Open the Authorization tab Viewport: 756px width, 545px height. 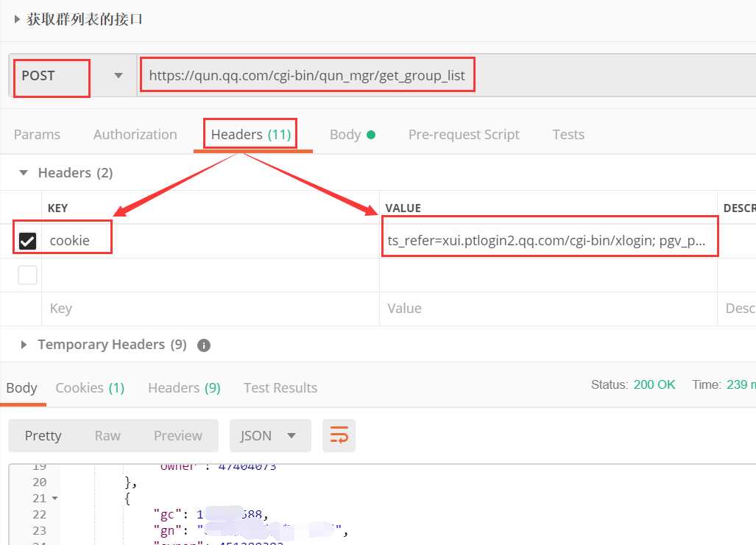tap(135, 135)
